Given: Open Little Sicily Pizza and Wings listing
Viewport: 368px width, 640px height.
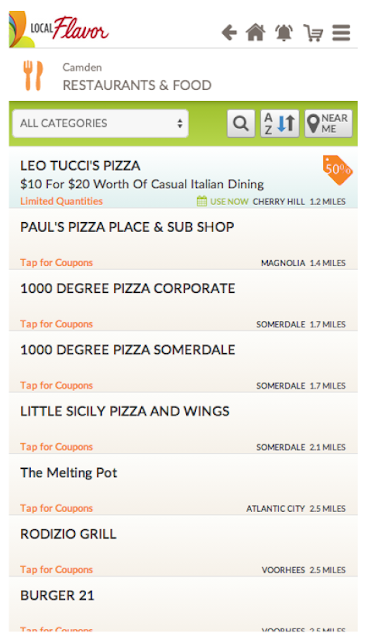Looking at the screenshot, I should pyautogui.click(x=183, y=423).
